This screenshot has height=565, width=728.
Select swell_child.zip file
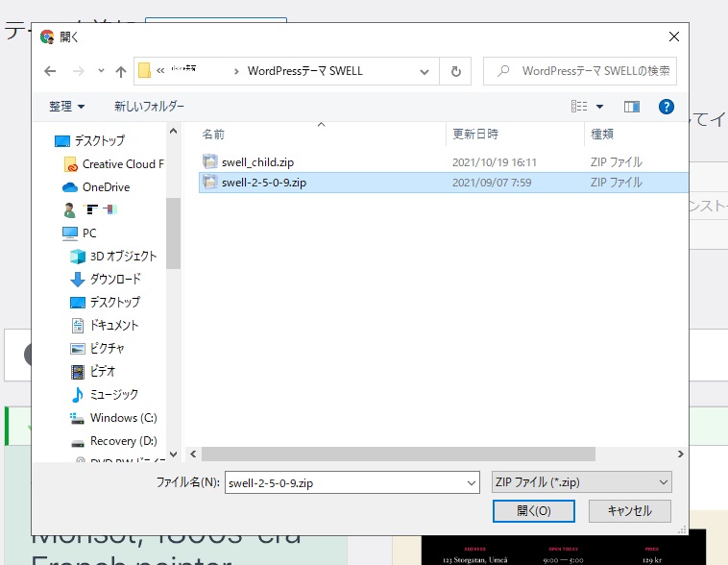pos(257,162)
